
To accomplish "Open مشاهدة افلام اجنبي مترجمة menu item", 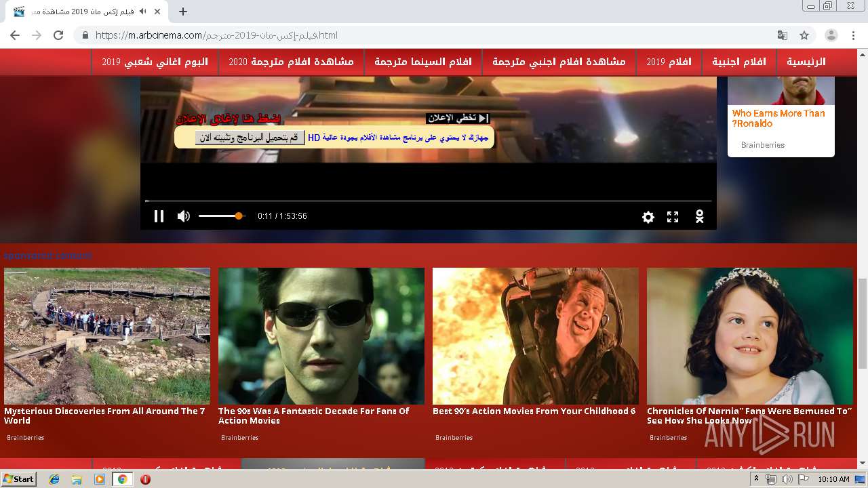I will pyautogui.click(x=559, y=62).
